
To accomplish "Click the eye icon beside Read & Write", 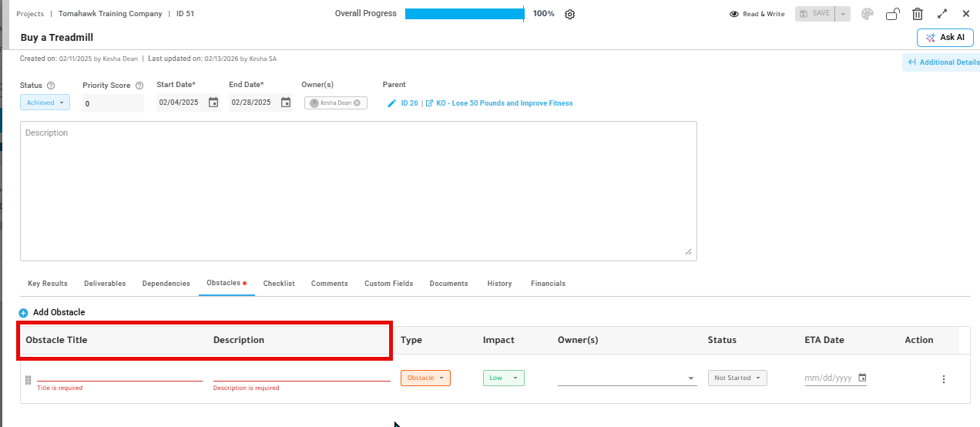I will tap(734, 14).
